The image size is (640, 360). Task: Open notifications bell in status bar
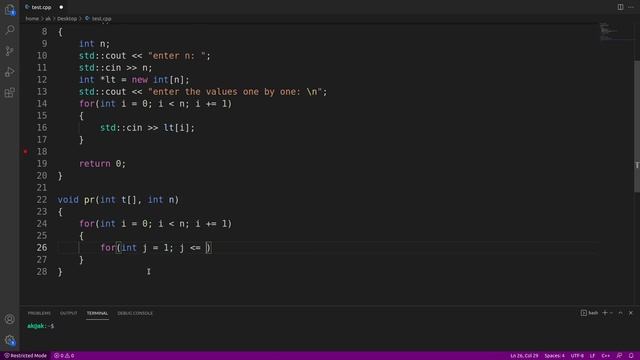pos(631,356)
